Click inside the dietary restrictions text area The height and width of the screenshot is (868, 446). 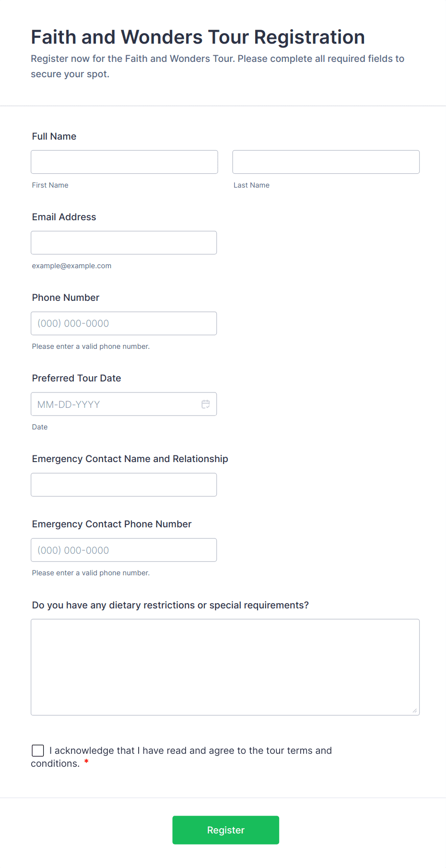(x=225, y=667)
